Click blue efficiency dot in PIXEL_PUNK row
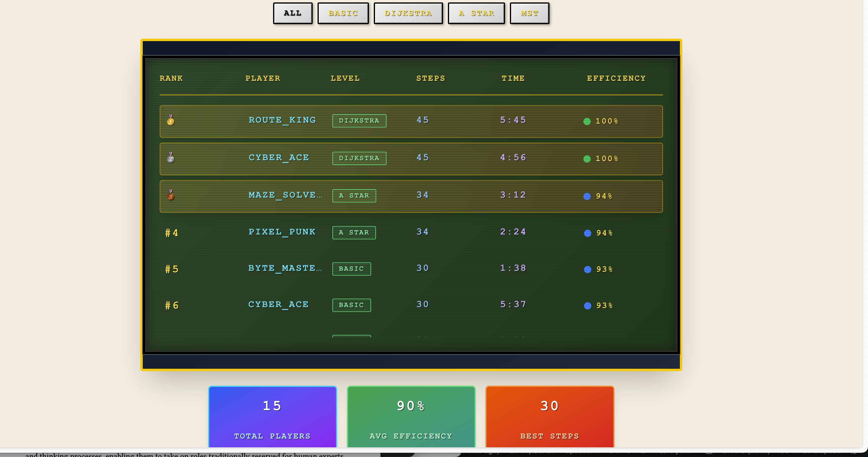The width and height of the screenshot is (868, 457). [587, 233]
